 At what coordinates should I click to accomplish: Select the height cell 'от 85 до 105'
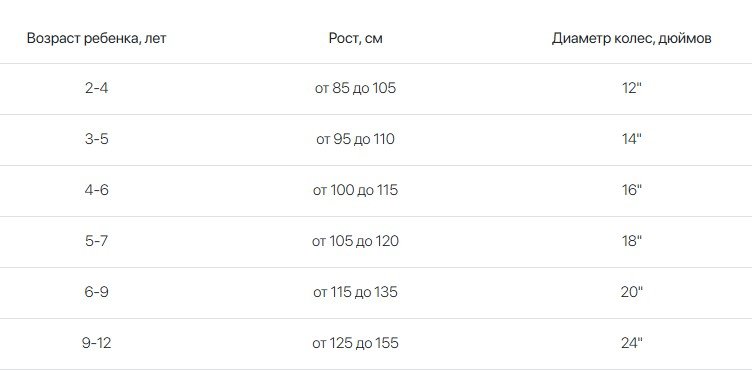[x=355, y=88]
